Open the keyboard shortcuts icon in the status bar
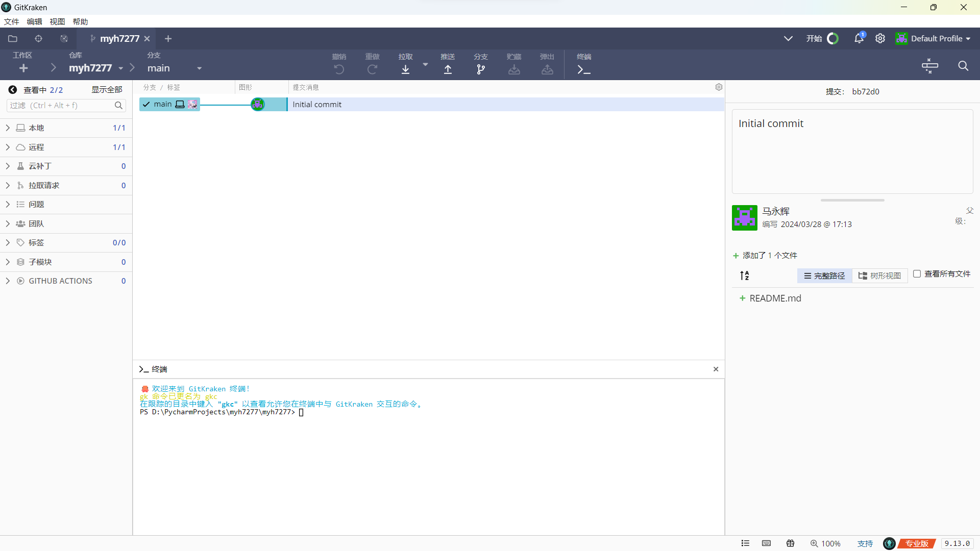Image resolution: width=980 pixels, height=551 pixels. click(766, 543)
